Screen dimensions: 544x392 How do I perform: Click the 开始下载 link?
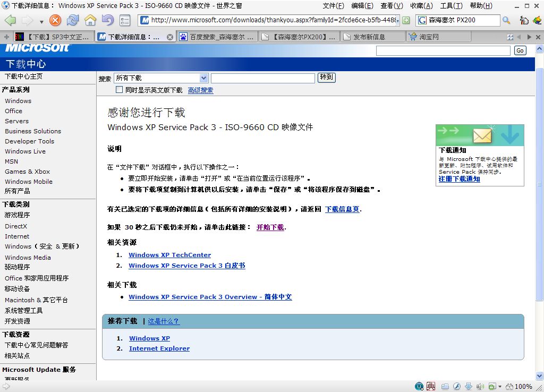coord(270,227)
